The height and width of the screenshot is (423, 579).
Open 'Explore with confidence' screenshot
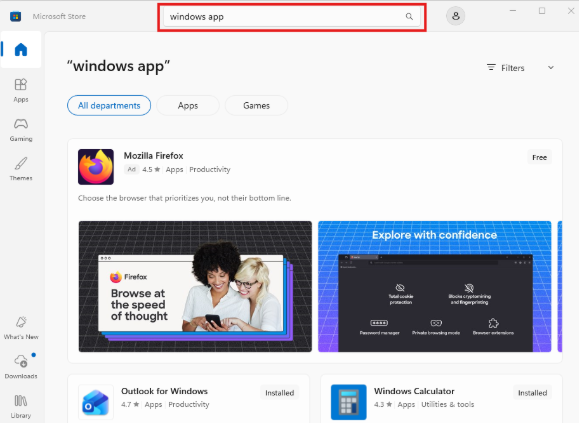point(434,286)
